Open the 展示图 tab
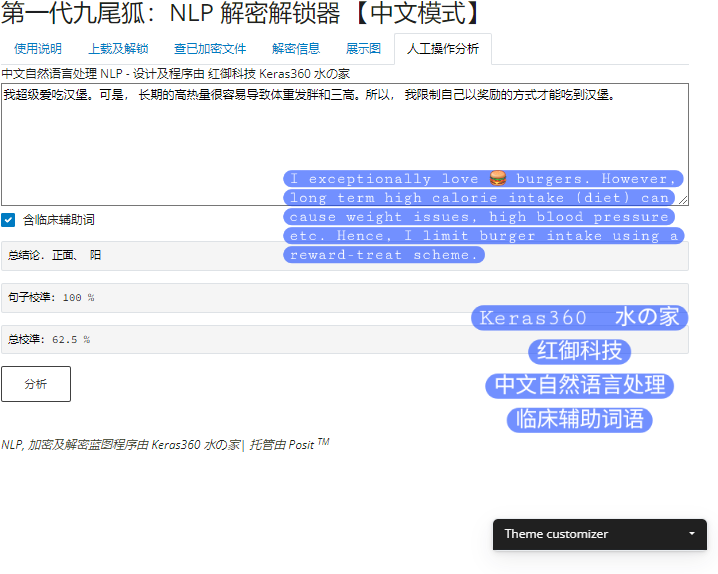The height and width of the screenshot is (574, 718). coord(363,49)
